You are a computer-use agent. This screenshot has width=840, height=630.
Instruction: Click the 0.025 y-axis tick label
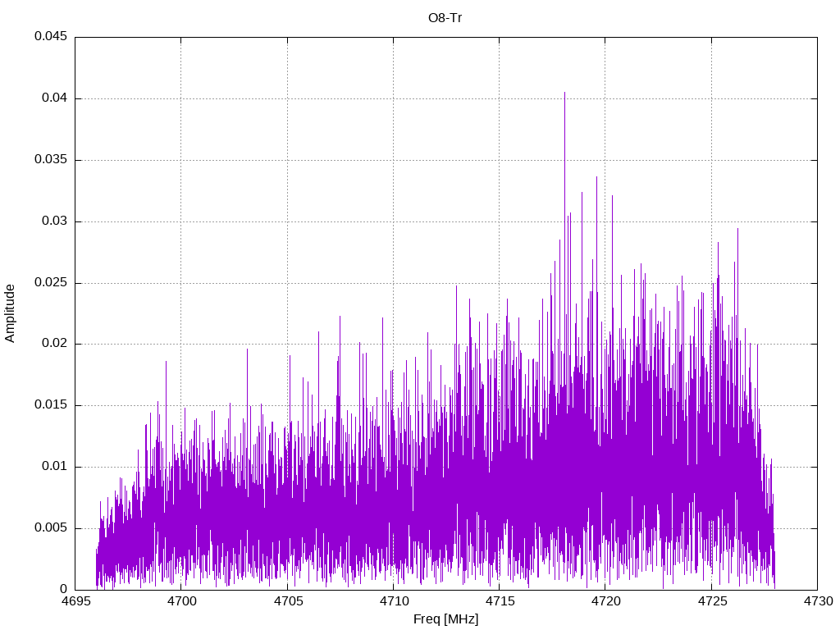[51, 283]
